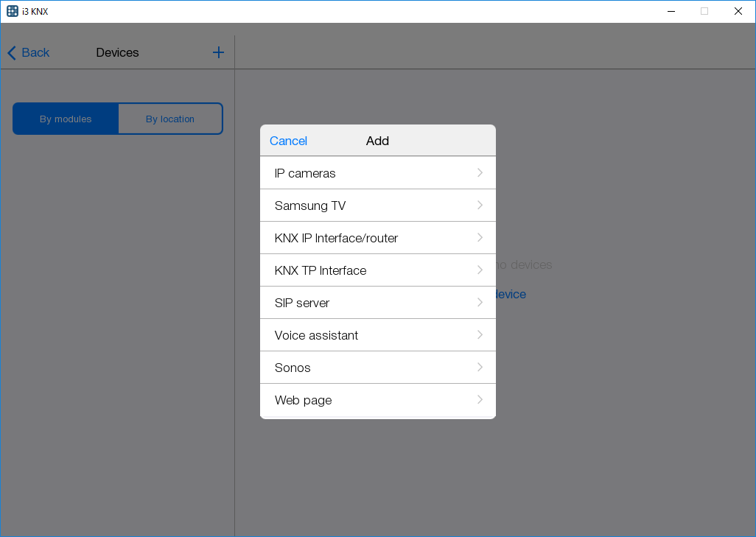The height and width of the screenshot is (537, 756).
Task: Choose Samsung TV device type
Action: (310, 206)
